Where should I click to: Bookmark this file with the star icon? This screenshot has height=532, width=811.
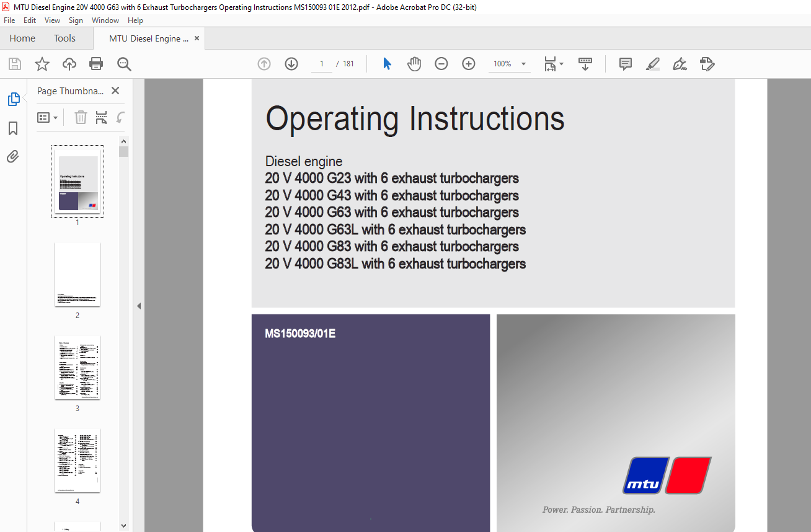[42, 64]
